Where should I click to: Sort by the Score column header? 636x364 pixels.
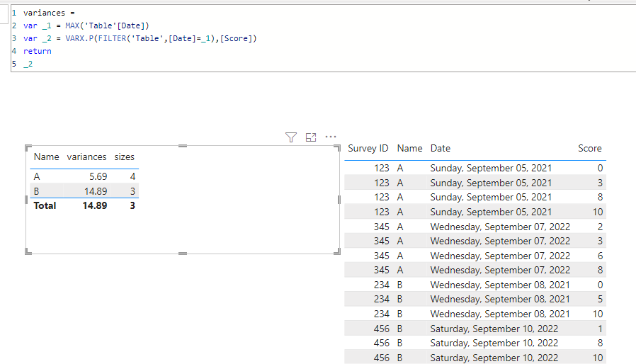coord(590,149)
